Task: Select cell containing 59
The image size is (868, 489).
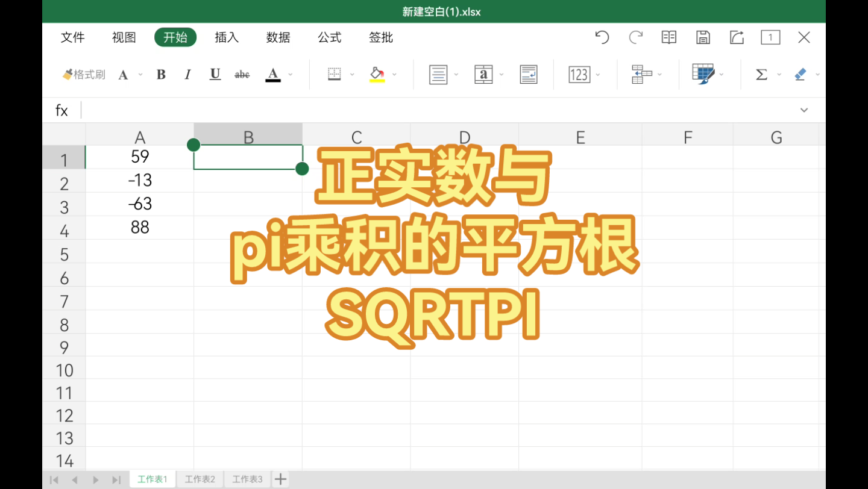Action: tap(140, 157)
